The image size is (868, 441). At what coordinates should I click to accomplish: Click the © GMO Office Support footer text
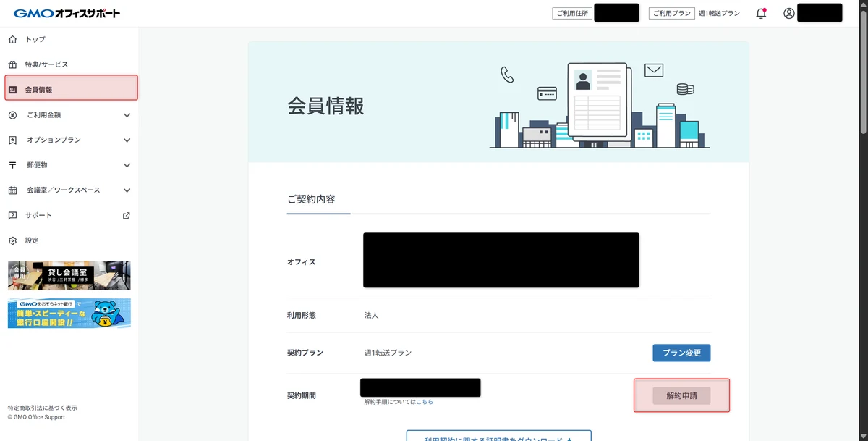36,417
